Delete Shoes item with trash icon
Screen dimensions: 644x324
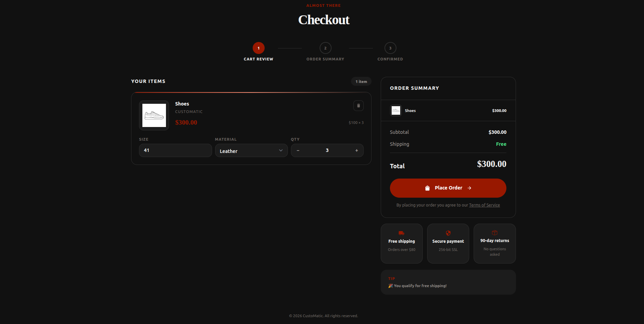pyautogui.click(x=358, y=106)
